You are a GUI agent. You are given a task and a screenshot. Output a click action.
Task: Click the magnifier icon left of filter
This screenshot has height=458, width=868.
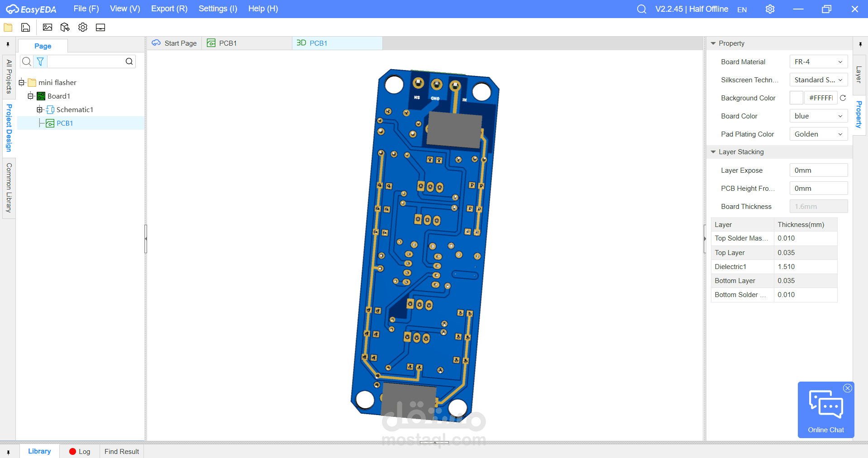[x=27, y=61]
